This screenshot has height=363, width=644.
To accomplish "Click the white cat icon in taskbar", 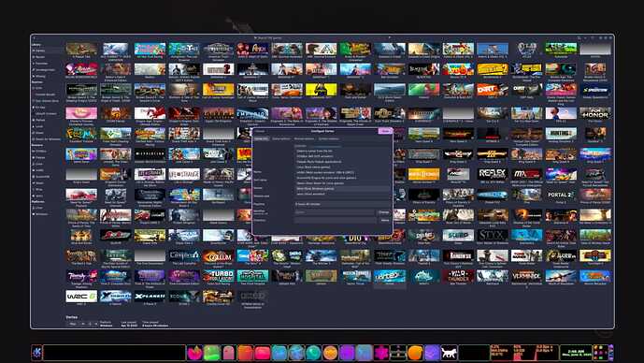I will pos(449,353).
